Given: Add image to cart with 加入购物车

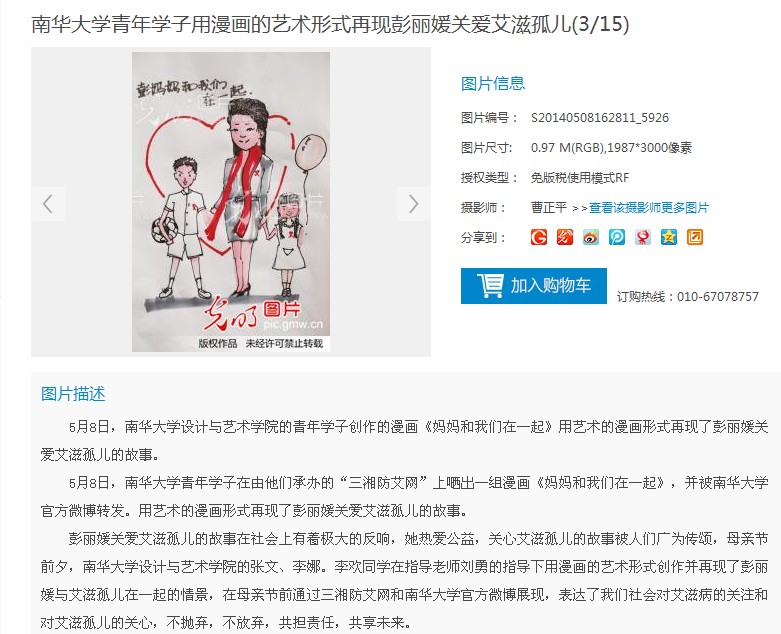Looking at the screenshot, I should (x=533, y=286).
